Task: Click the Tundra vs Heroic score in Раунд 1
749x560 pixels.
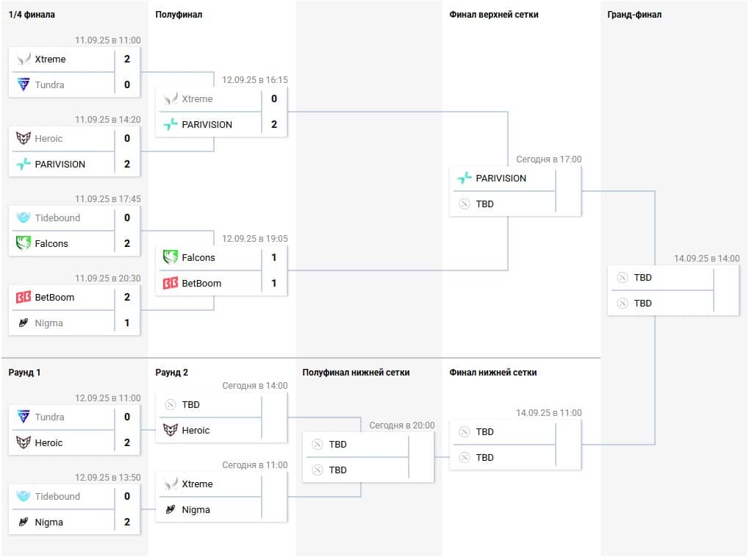Action: (127, 430)
